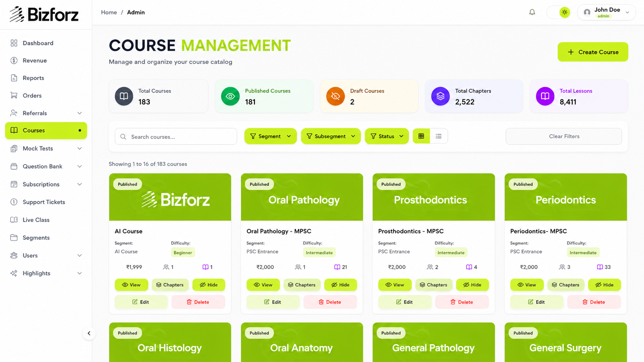Open Chapters for AI Course
The image size is (644, 362).
(170, 285)
